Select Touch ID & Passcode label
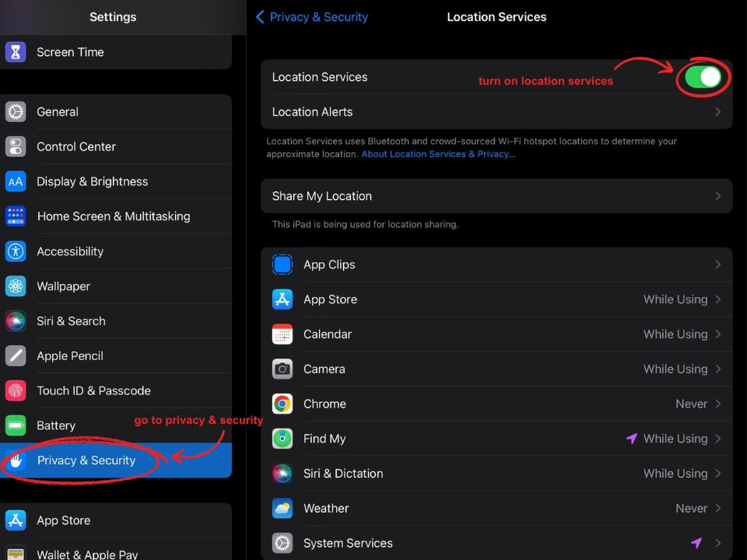The width and height of the screenshot is (747, 560). (x=94, y=390)
